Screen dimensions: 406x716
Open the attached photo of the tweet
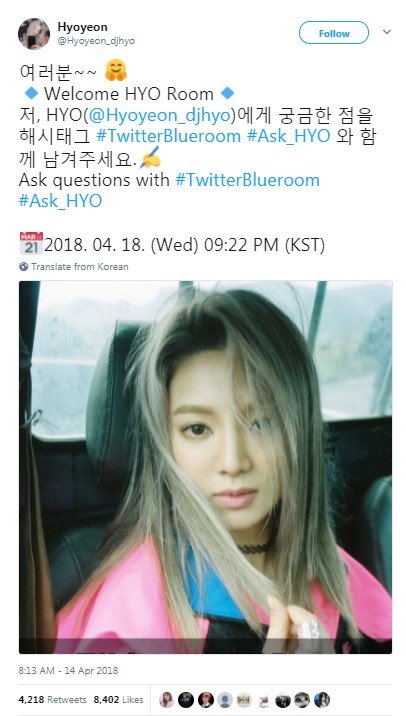(x=205, y=467)
